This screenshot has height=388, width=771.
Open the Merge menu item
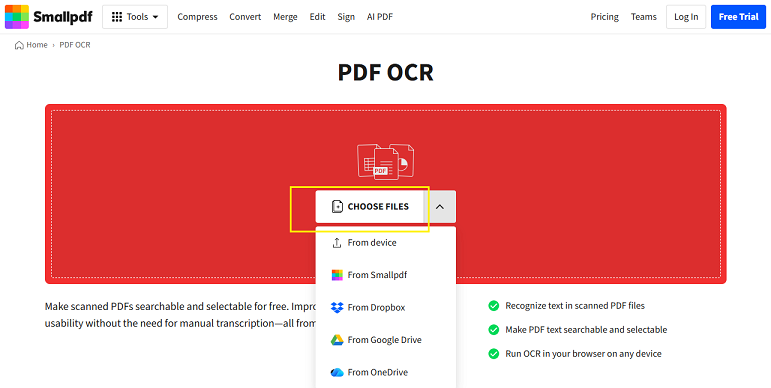click(285, 17)
